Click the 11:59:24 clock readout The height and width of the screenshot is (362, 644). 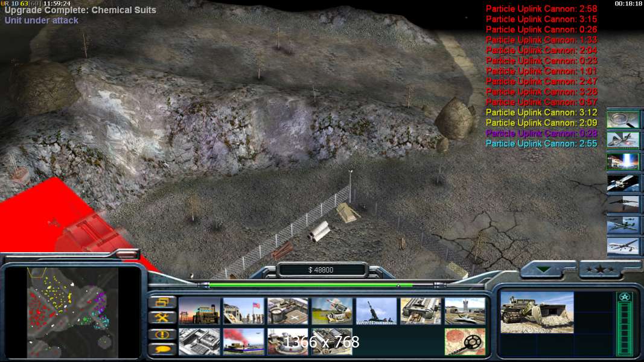click(x=56, y=3)
